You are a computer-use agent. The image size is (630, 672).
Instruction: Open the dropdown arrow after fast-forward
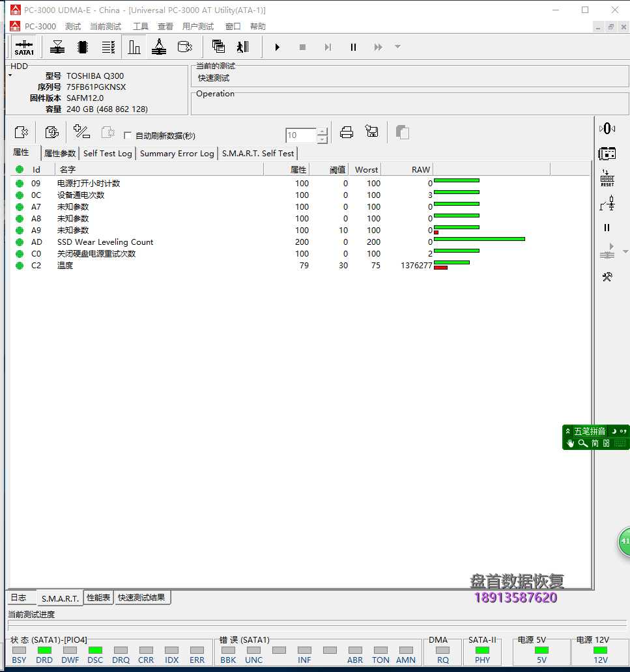point(397,47)
